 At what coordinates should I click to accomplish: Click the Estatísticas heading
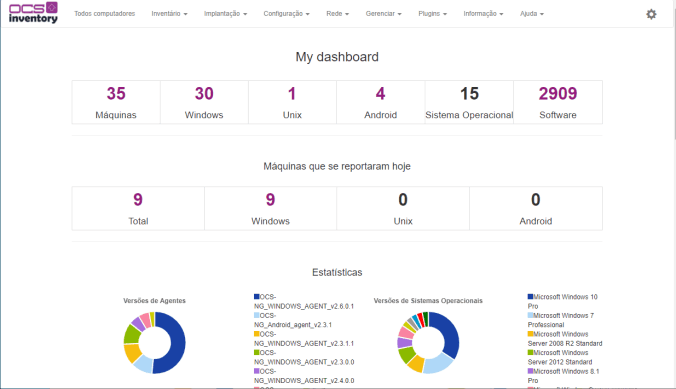coord(337,273)
